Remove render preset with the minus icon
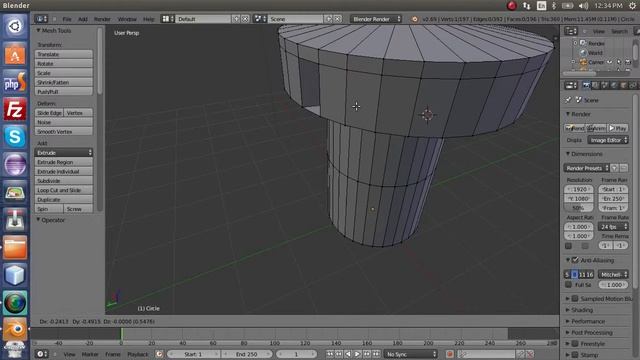 pos(624,168)
